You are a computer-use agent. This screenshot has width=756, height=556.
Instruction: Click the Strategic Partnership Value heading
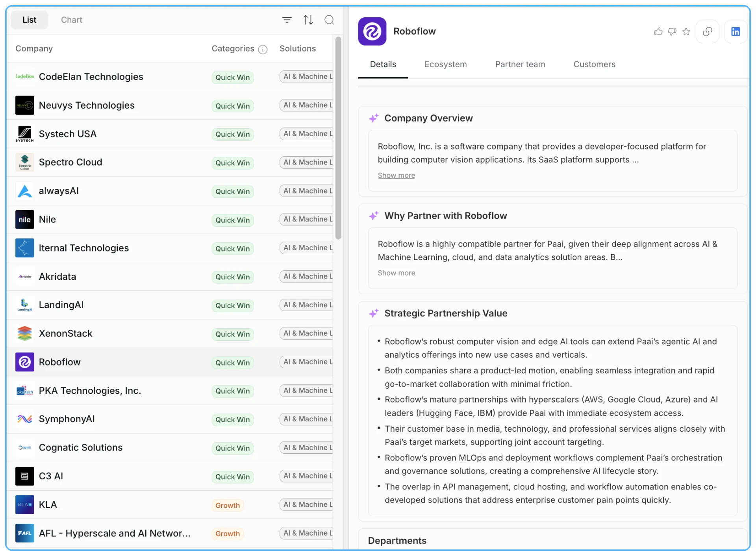[x=446, y=314]
